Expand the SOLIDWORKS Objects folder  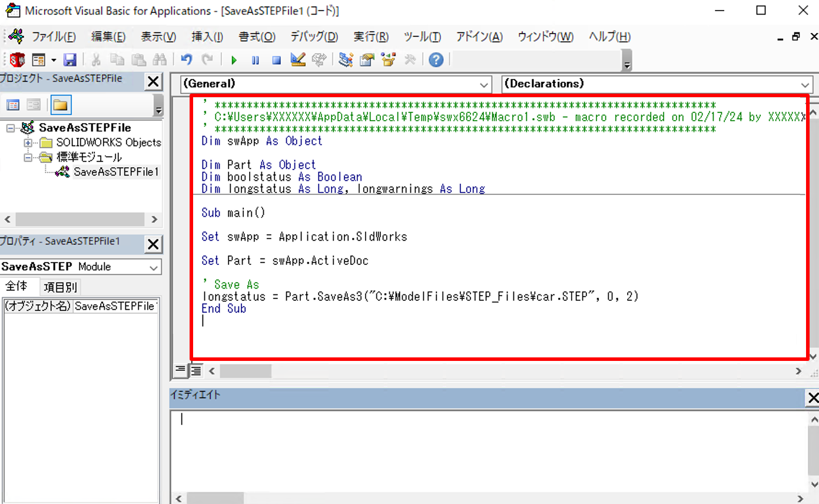(x=28, y=142)
